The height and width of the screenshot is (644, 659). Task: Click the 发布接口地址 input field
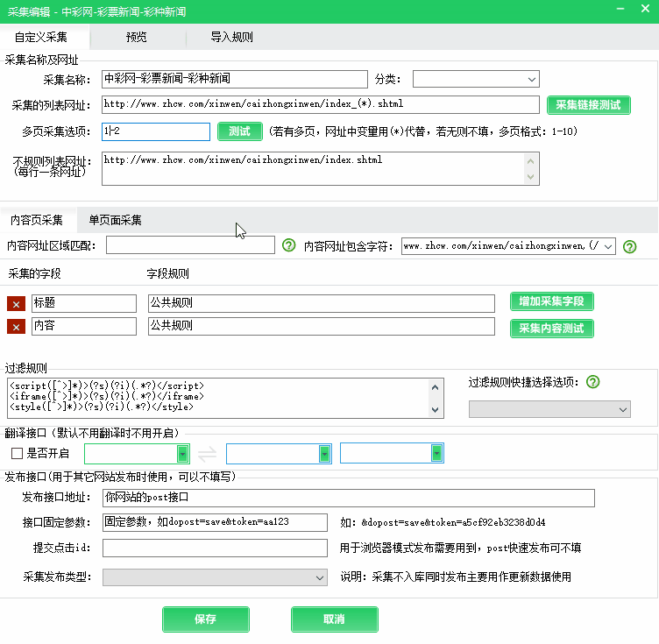[349, 498]
